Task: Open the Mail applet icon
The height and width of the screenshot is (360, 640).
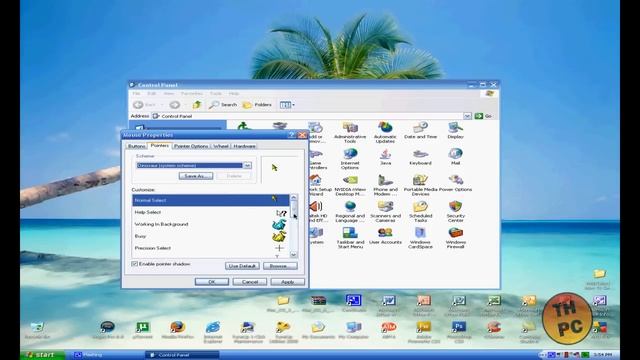Action: coord(456,157)
